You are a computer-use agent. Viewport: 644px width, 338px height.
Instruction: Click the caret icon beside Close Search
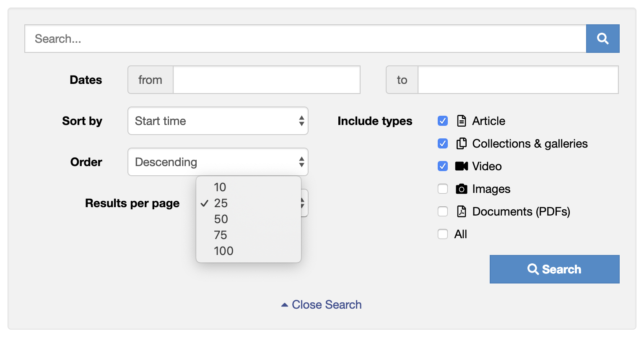[285, 305]
